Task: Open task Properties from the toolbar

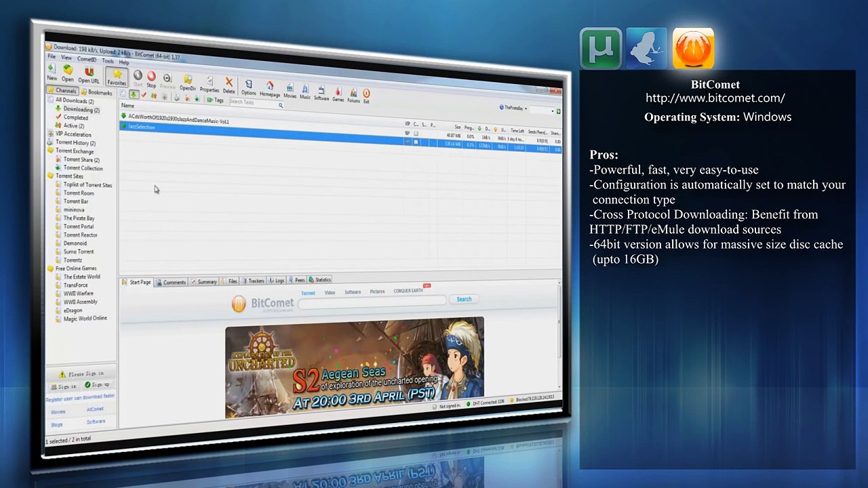Action: click(x=210, y=83)
